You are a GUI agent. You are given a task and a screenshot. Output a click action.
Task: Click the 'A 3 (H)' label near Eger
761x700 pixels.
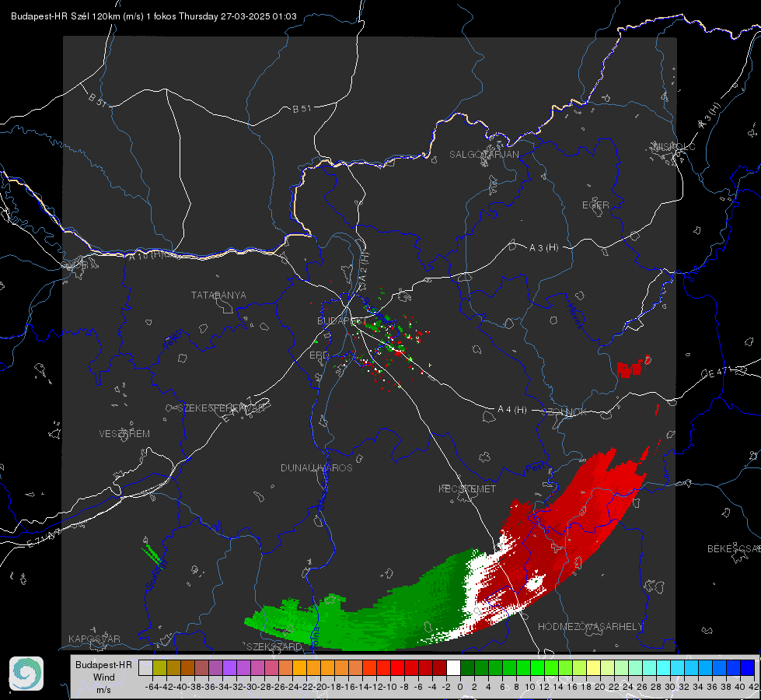click(543, 247)
